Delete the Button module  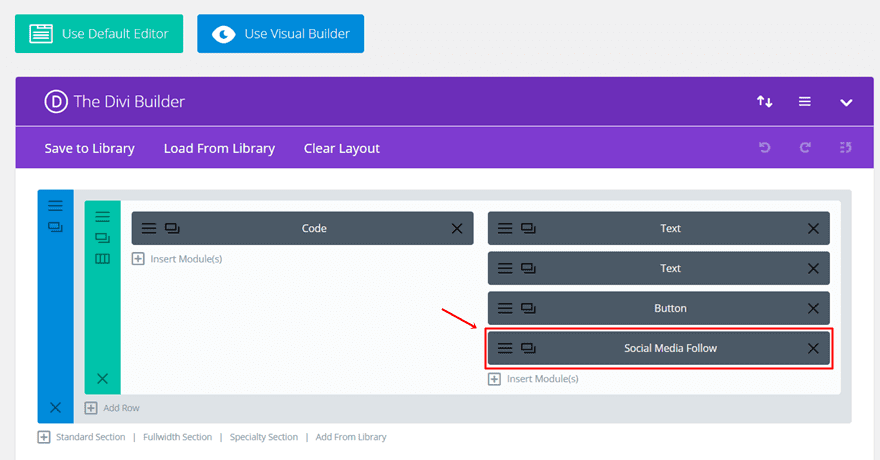813,309
